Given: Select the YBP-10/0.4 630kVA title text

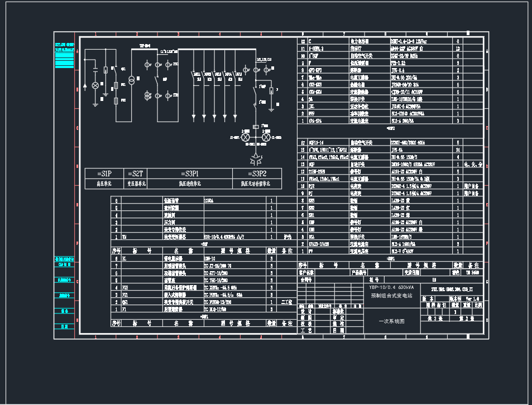Looking at the screenshot, I should pos(391,287).
